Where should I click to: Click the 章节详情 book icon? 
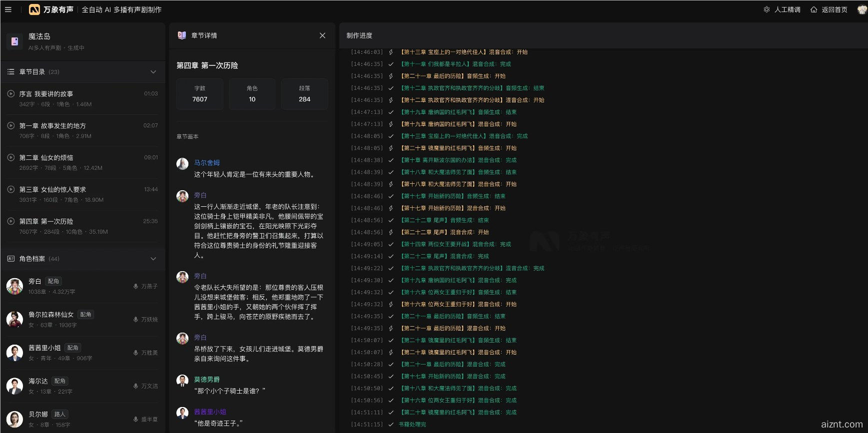click(x=182, y=35)
